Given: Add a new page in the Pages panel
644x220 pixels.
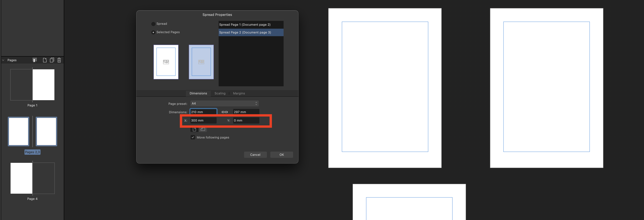Looking at the screenshot, I should (x=45, y=60).
